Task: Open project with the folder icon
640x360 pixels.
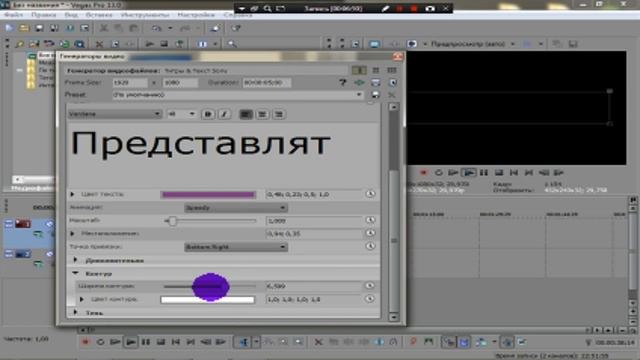Action: tap(24, 28)
